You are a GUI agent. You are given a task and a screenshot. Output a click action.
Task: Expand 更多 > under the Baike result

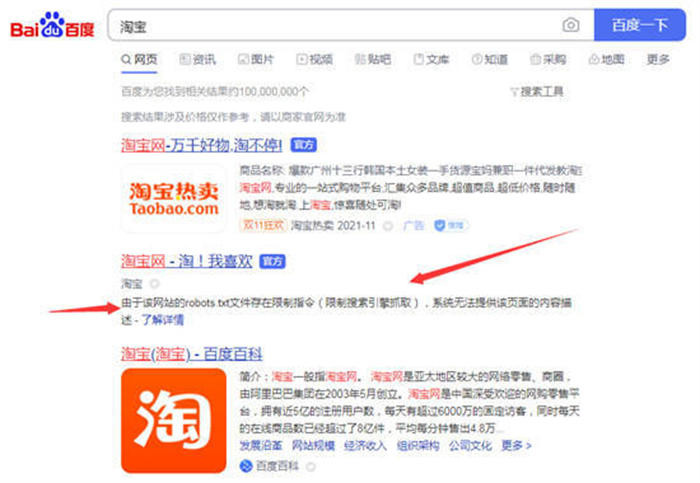point(516,446)
